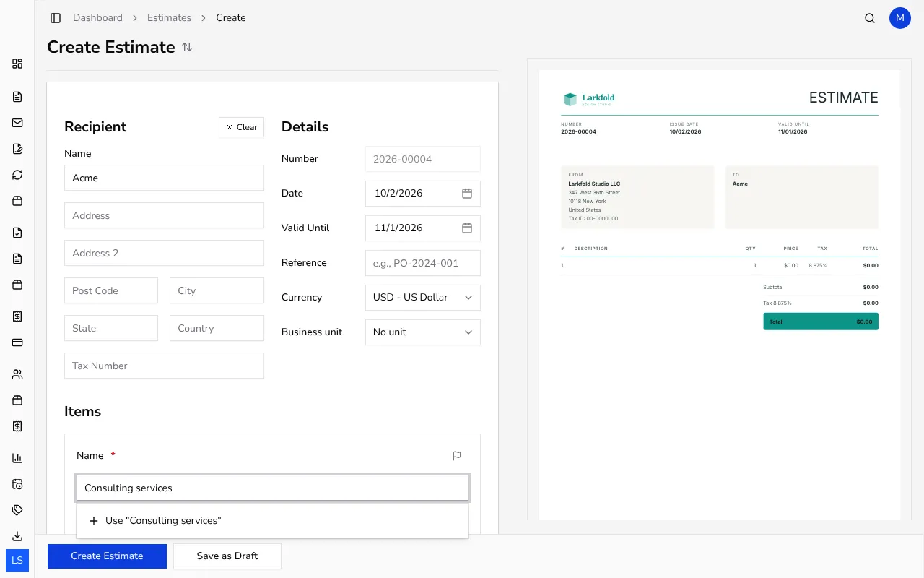924x578 pixels.
Task: Open the calendar-clock sidebar icon
Action: (x=17, y=484)
